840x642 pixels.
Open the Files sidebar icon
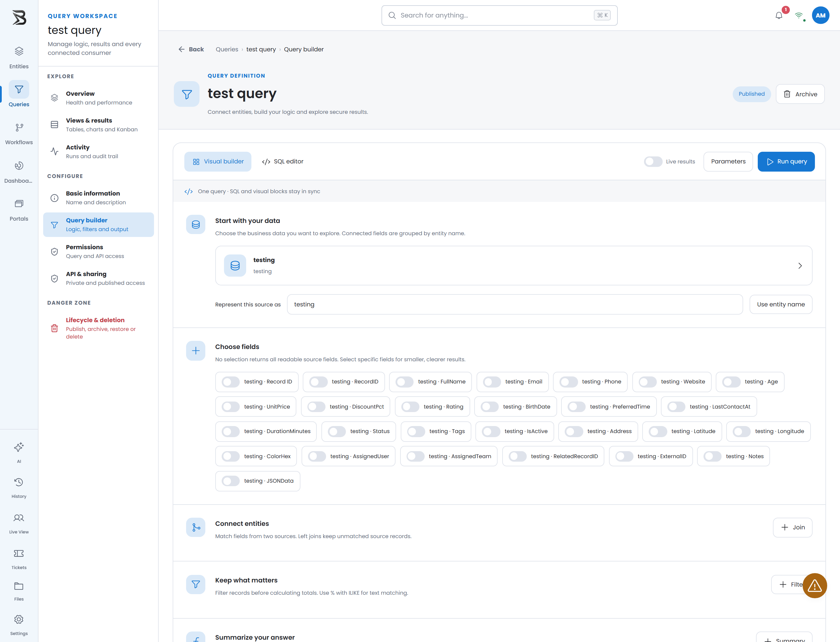pos(19,591)
